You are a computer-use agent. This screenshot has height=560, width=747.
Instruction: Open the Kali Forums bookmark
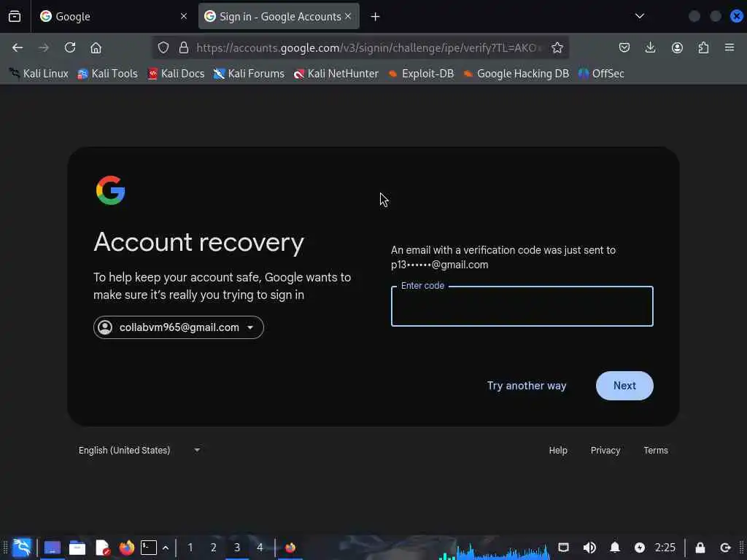[x=249, y=74]
